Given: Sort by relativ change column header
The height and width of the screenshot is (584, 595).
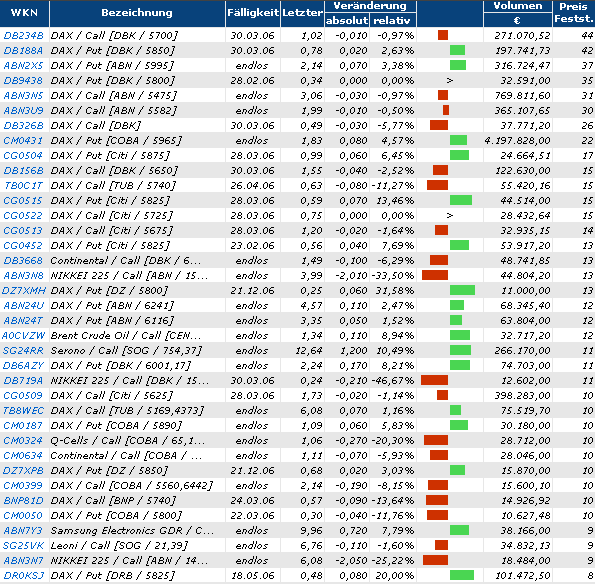Looking at the screenshot, I should [x=392, y=20].
